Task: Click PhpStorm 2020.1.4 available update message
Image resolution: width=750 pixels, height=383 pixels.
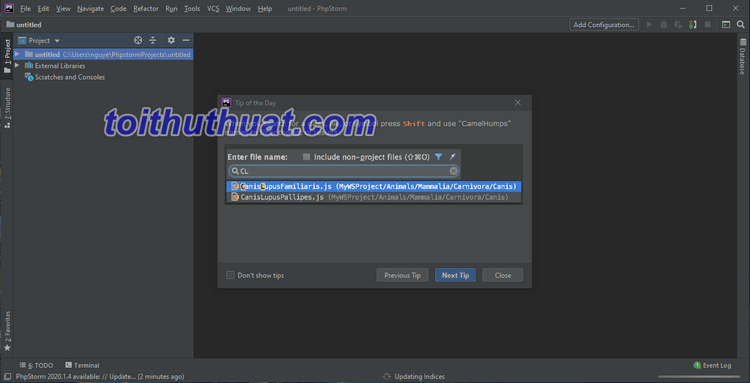Action: [x=100, y=377]
